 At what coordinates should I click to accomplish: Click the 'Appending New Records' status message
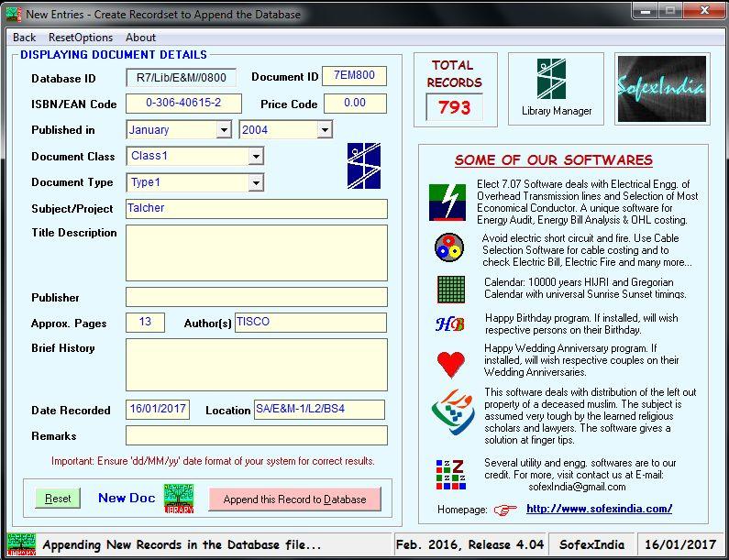(182, 544)
